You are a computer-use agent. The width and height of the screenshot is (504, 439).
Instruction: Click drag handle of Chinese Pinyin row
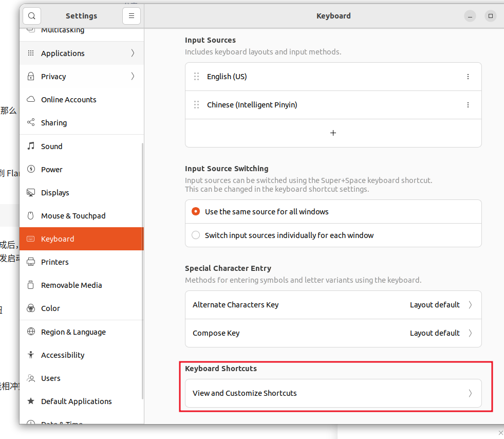(196, 105)
